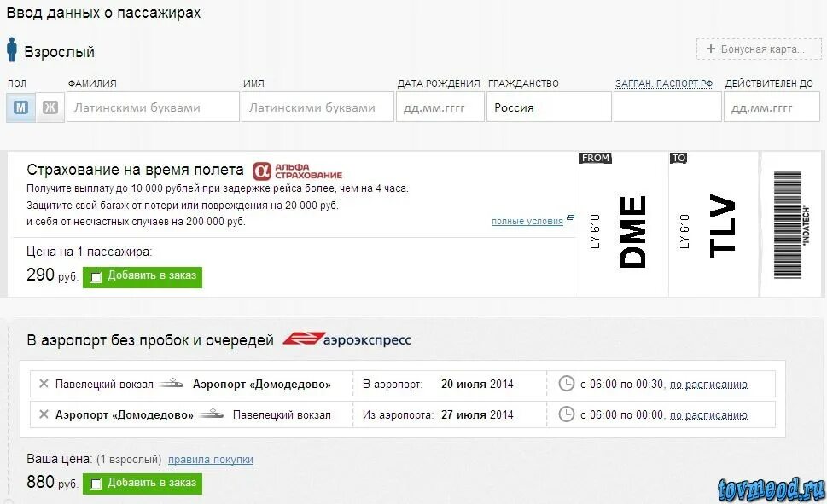The image size is (827, 504).
Task: Click the DME departure code on boarding pass
Action: coord(633,231)
